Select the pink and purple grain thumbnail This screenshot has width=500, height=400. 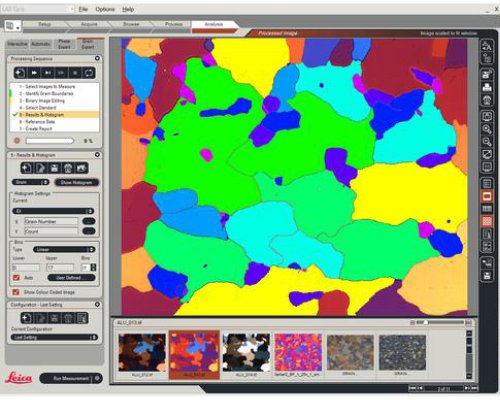(298, 353)
